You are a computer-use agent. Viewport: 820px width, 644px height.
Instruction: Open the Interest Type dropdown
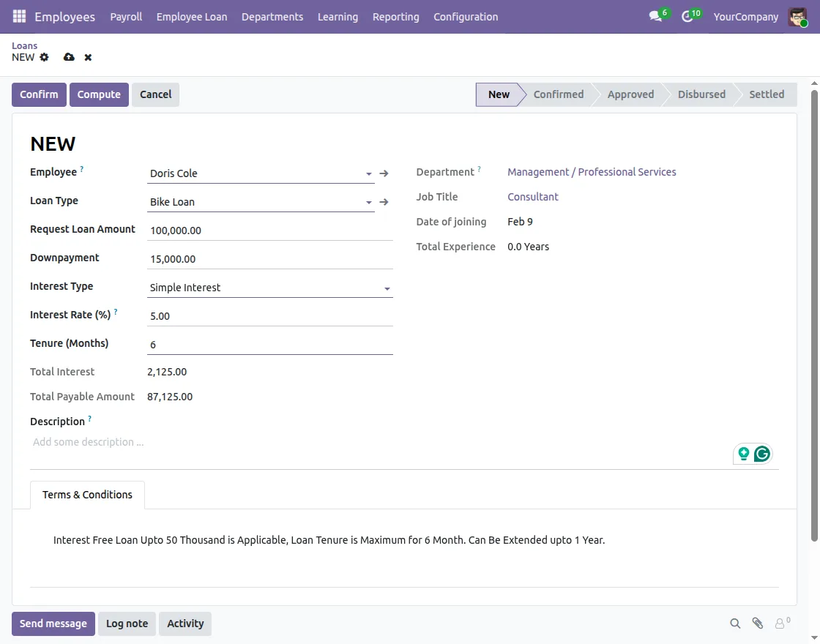click(x=387, y=288)
